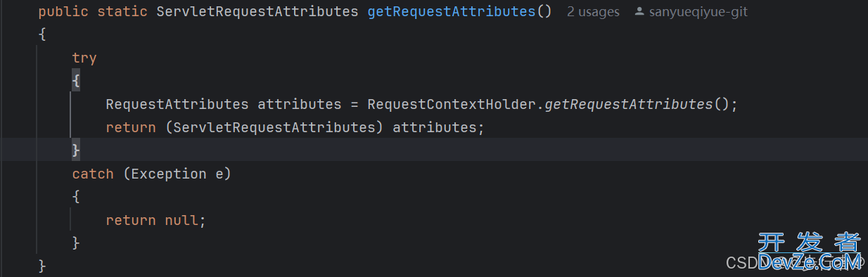The height and width of the screenshot is (277, 868).
Task: Click the catch keyword
Action: (93, 174)
